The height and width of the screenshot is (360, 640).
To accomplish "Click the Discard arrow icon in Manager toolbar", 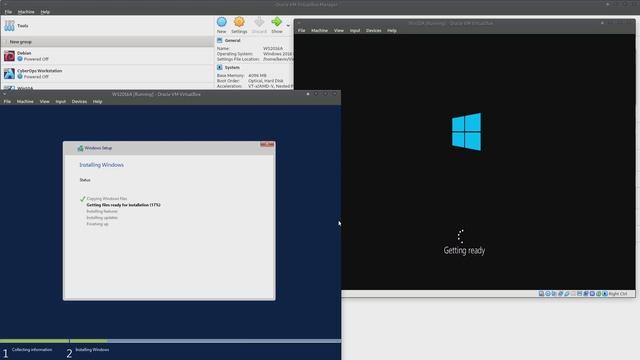I will pyautogui.click(x=259, y=22).
